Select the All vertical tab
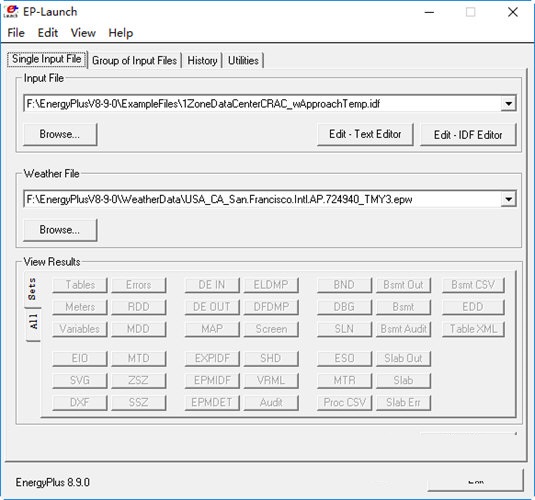The height and width of the screenshot is (500, 535). coord(33,322)
